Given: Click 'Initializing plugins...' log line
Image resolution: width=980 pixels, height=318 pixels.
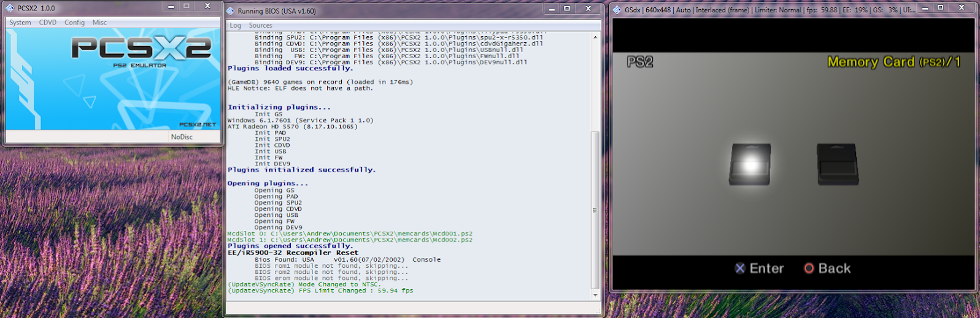Looking at the screenshot, I should 279,107.
